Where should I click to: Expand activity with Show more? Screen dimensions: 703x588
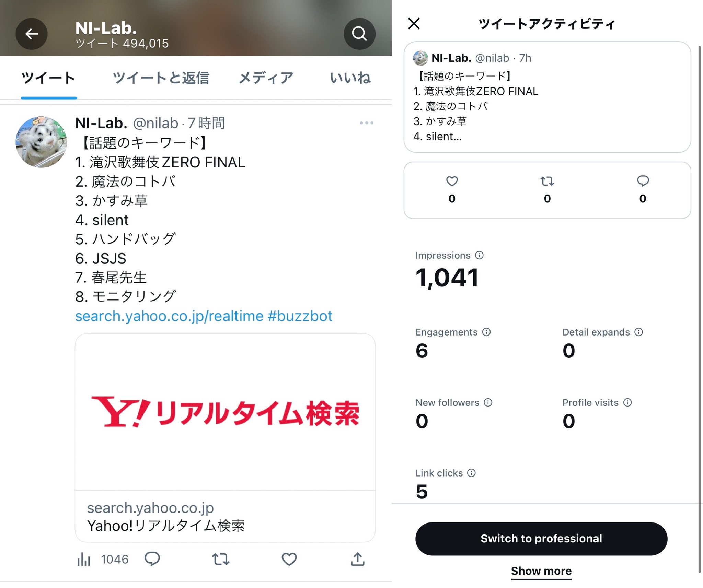(x=541, y=571)
